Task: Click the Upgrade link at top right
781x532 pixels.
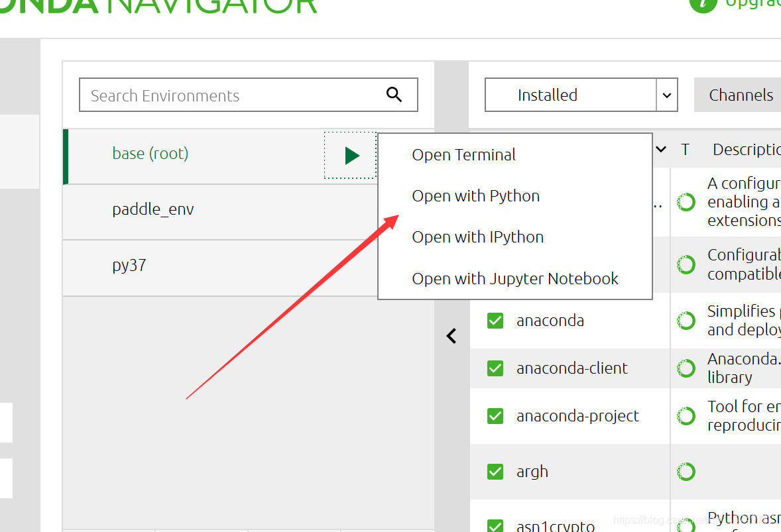Action: (752, 4)
